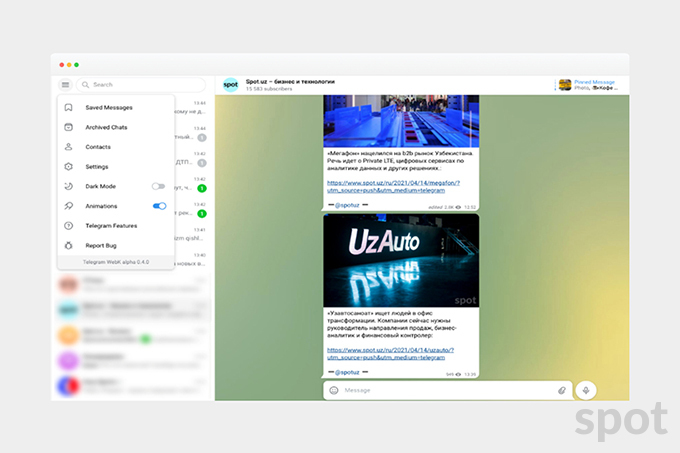Open the UzAuto post image
The image size is (680, 453).
401,261
